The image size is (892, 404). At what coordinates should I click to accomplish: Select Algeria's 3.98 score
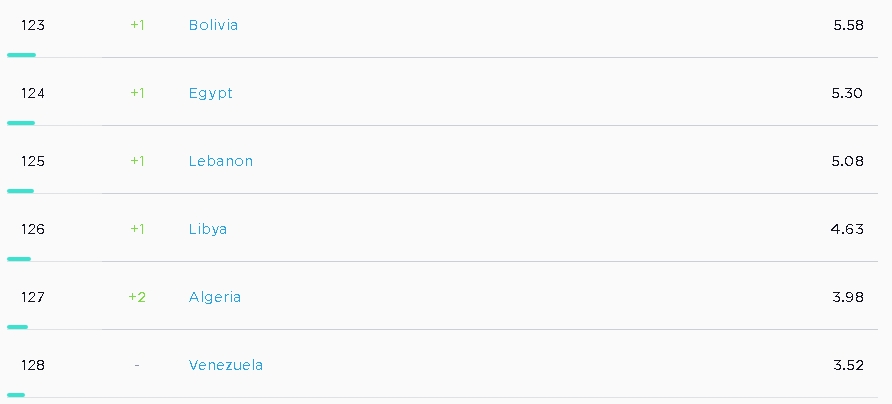pos(848,297)
